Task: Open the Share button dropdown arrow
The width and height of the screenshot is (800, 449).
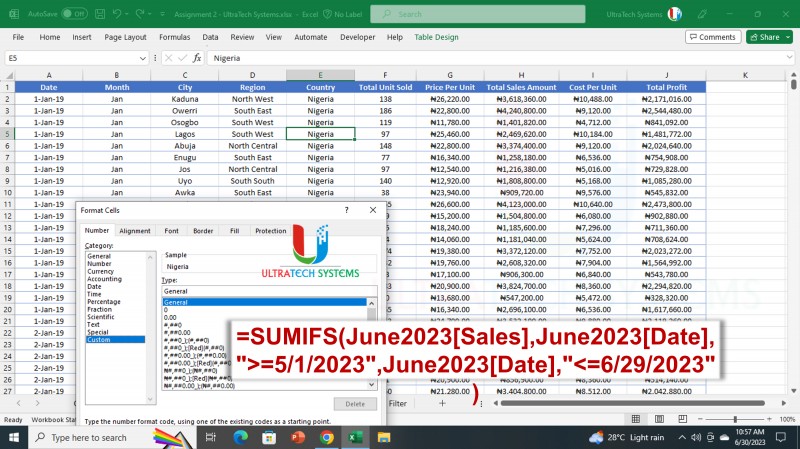Action: 788,37
